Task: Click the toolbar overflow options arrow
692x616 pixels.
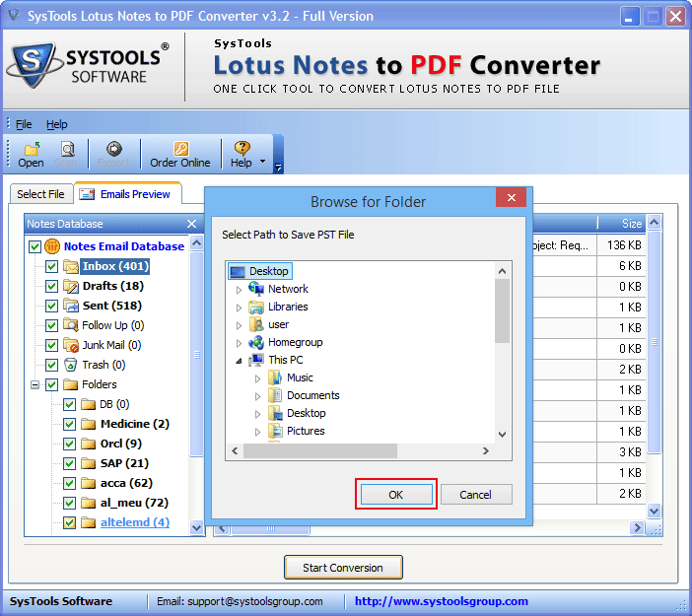Action: click(x=278, y=168)
